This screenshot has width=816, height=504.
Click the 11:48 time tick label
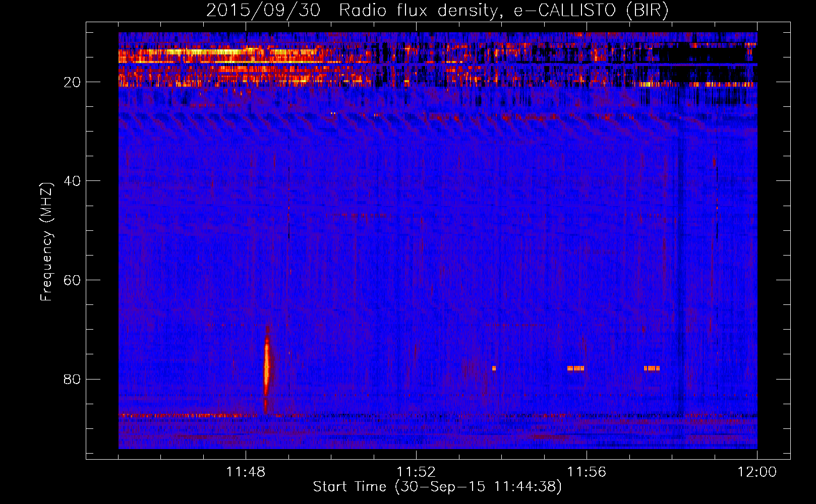tap(246, 472)
